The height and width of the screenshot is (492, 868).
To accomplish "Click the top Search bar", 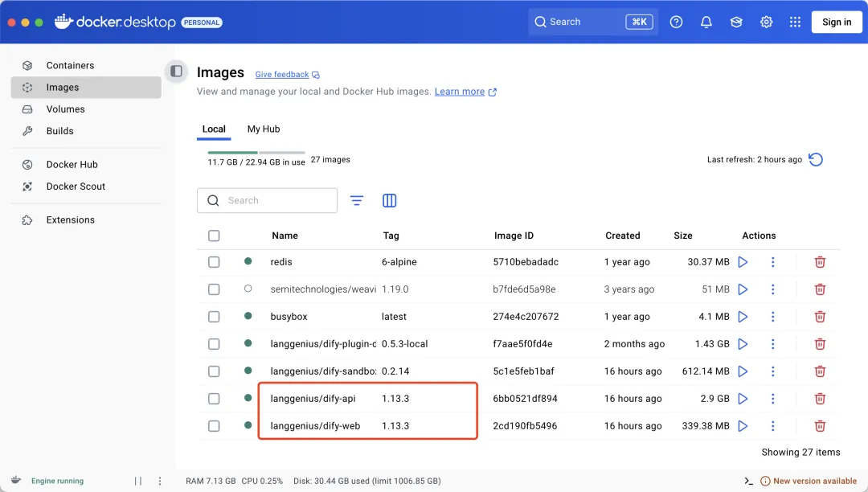I will point(593,23).
